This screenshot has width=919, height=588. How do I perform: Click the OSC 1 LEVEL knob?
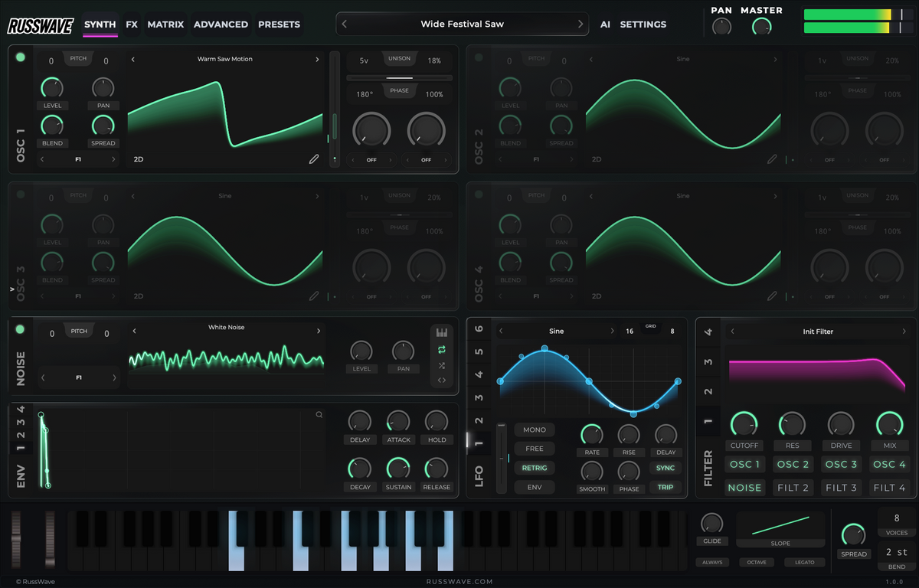click(52, 87)
